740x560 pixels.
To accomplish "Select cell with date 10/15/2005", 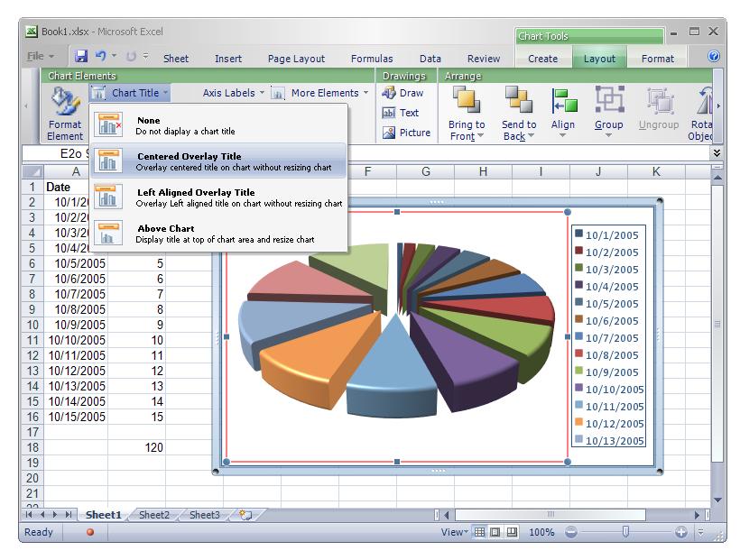I will (x=76, y=417).
